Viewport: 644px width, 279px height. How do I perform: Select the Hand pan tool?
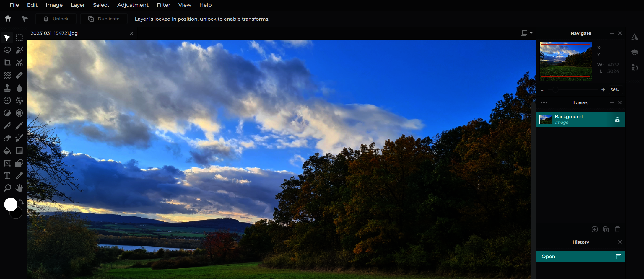[19, 188]
